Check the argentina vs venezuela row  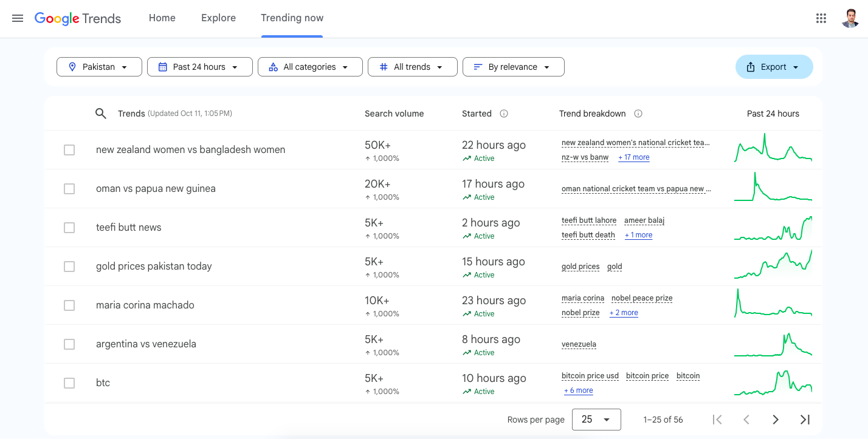pyautogui.click(x=69, y=344)
